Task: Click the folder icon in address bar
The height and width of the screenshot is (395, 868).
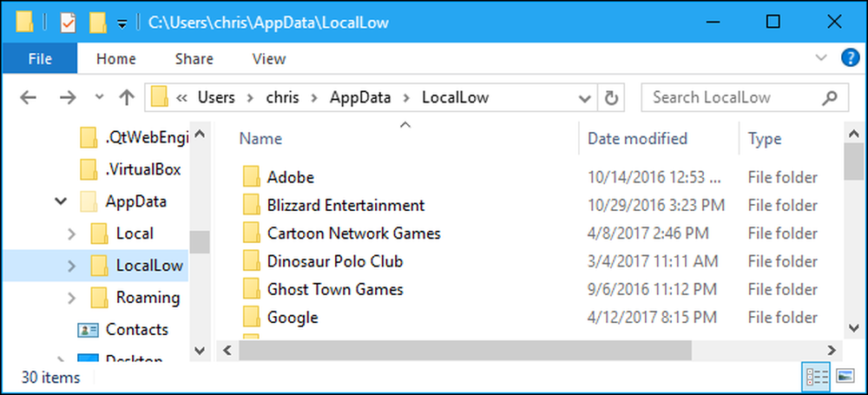Action: pyautogui.click(x=160, y=97)
